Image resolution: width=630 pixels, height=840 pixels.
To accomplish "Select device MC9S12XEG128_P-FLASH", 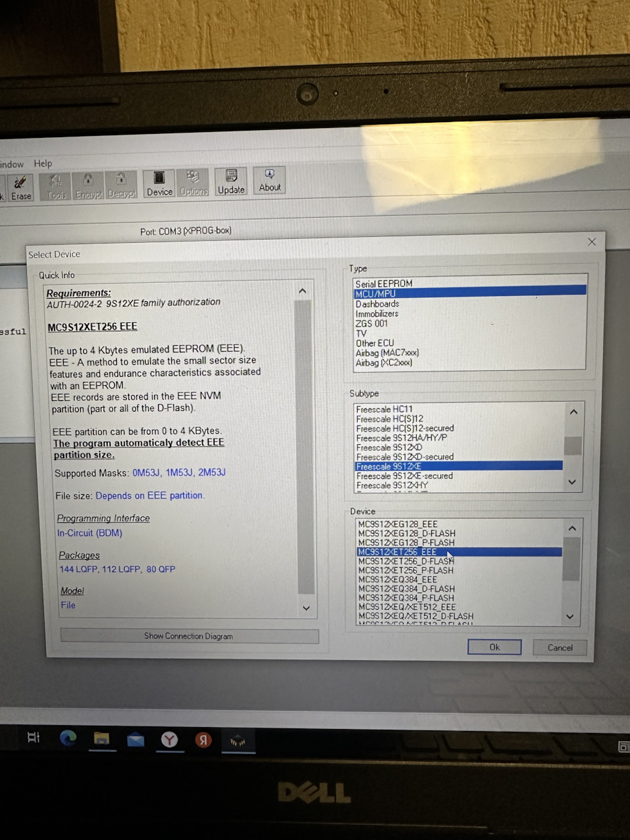I will pos(459,543).
